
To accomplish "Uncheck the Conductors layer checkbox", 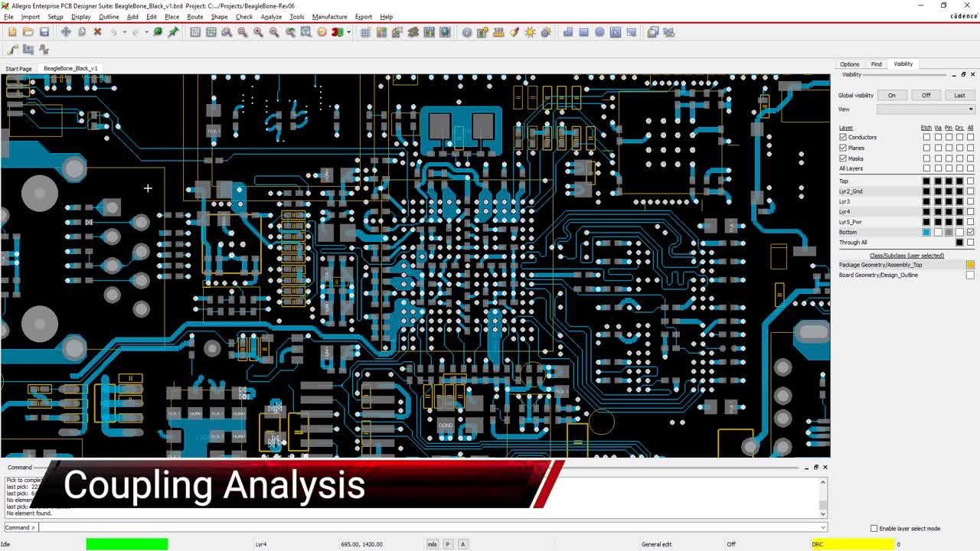I will coord(843,138).
